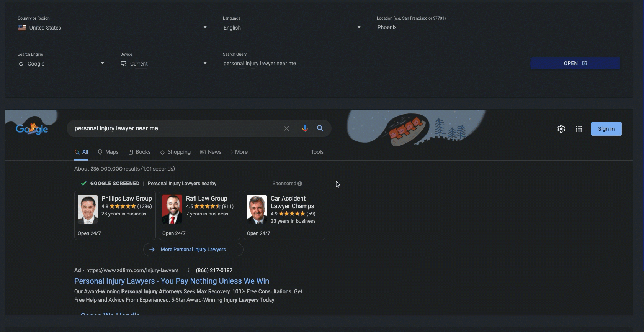Expand the Language dropdown
Image resolution: width=644 pixels, height=332 pixels.
[x=359, y=27]
